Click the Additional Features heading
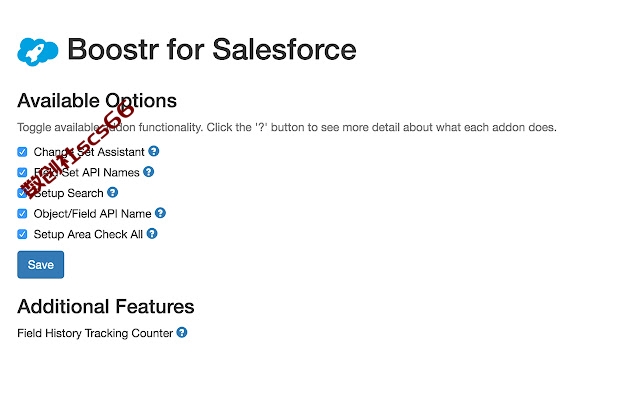 click(106, 307)
